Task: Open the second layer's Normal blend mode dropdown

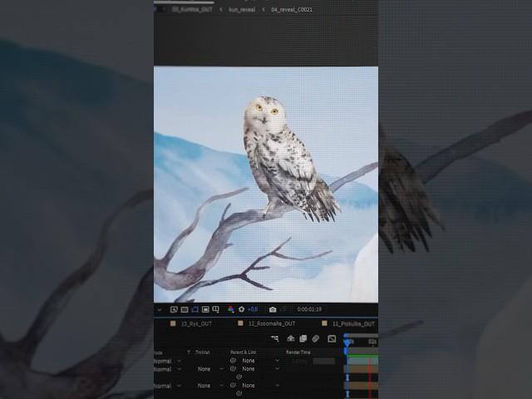Action: pyautogui.click(x=168, y=369)
